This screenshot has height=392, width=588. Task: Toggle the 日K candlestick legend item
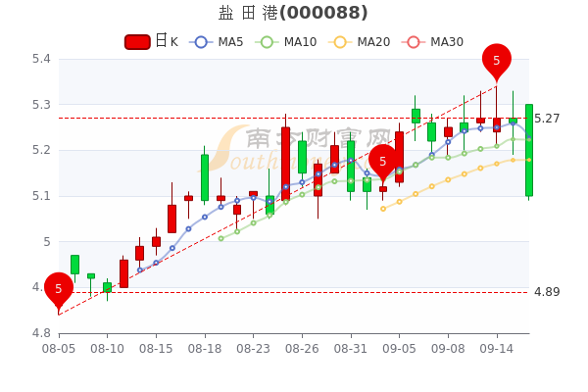(151, 41)
